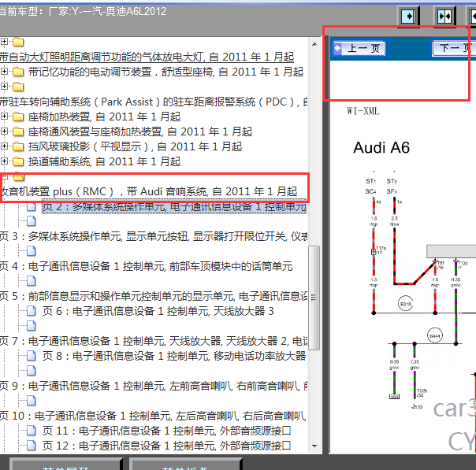Open 页 10：左后高音喇叭 page
476x470 pixels.
[x=153, y=416]
